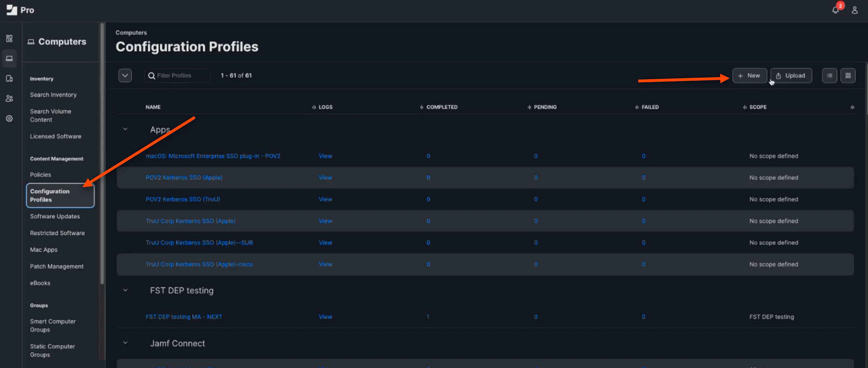868x368 pixels.
Task: Open Static Computer Groups
Action: [52, 351]
